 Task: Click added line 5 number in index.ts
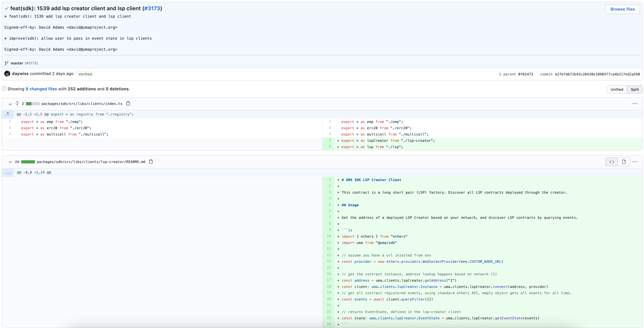click(x=328, y=140)
